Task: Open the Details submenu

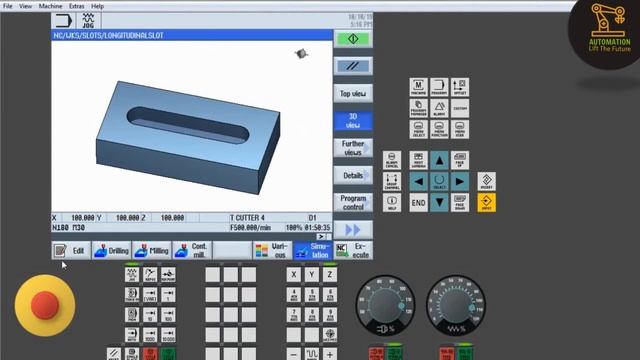Action: coord(353,176)
